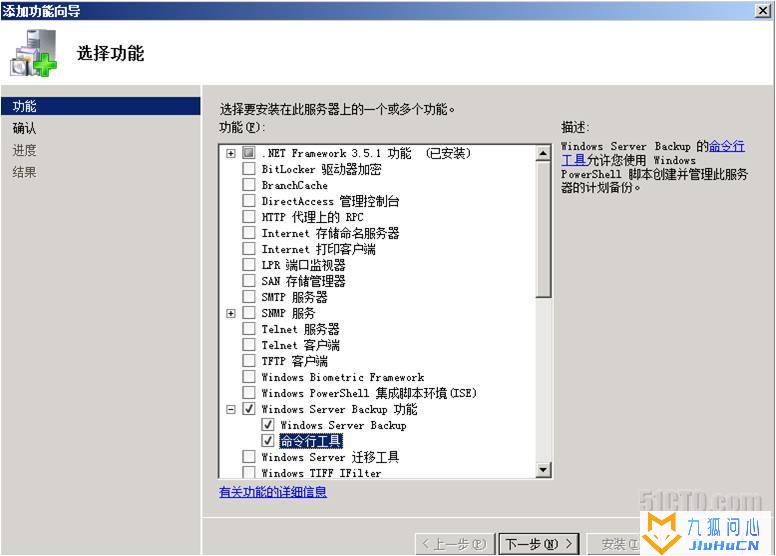The image size is (776, 556).
Task: Check Telnet 客户端 checkbox
Action: pos(249,345)
